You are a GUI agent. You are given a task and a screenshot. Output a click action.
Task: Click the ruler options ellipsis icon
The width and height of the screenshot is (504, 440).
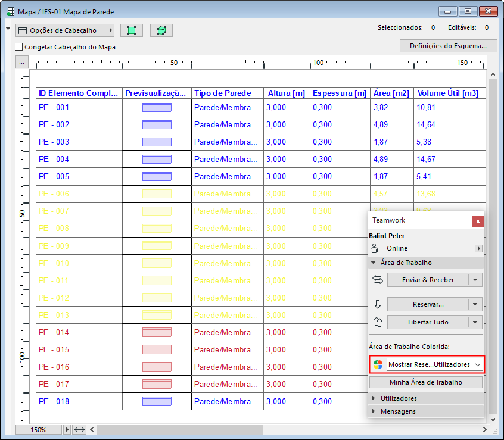point(21,61)
